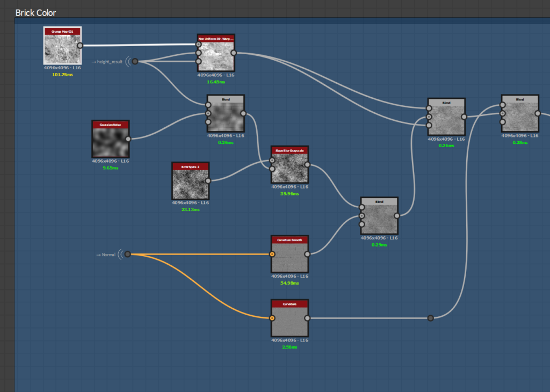Click the Normal label text
The image size is (550, 392).
[108, 255]
